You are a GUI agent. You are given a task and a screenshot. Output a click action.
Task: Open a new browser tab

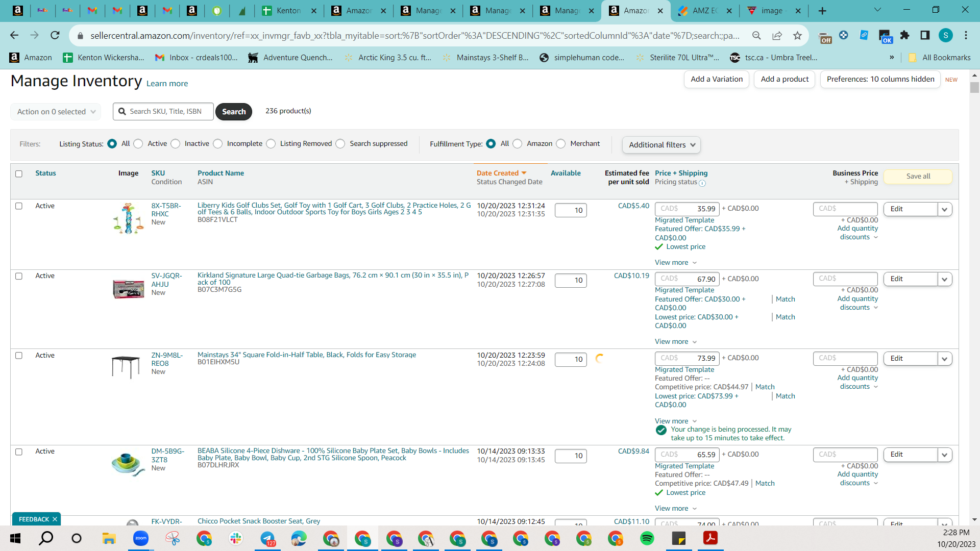tap(822, 11)
